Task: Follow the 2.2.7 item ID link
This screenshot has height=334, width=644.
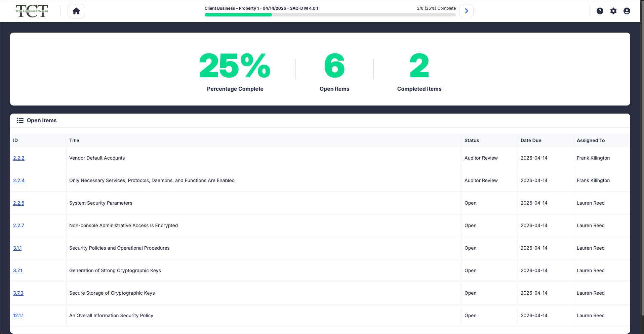Action: pos(18,225)
